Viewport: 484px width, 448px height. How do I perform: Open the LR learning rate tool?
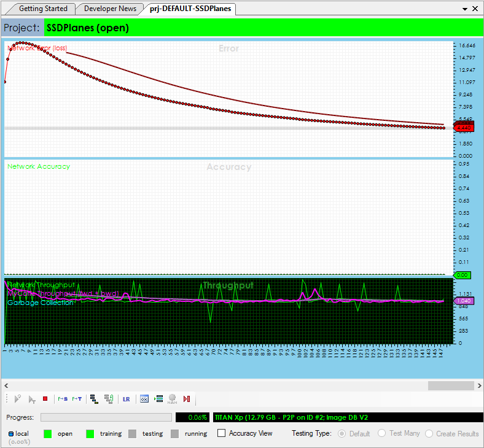127,400
